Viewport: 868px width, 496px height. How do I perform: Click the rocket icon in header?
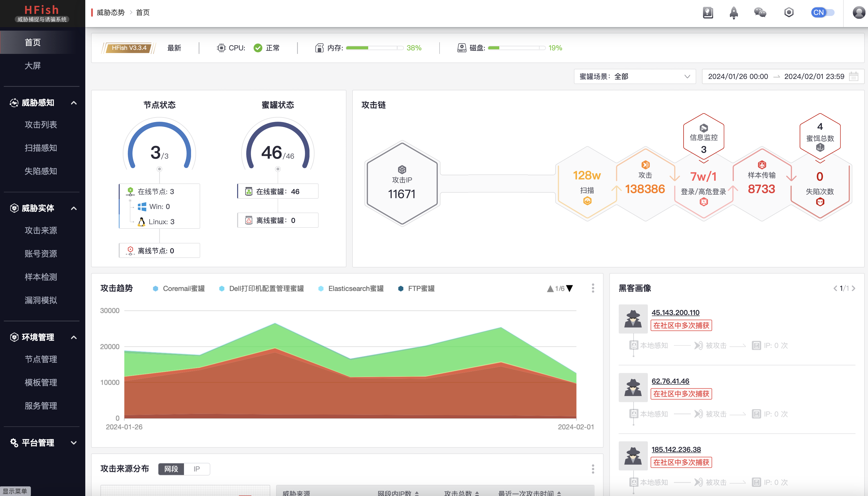[733, 13]
